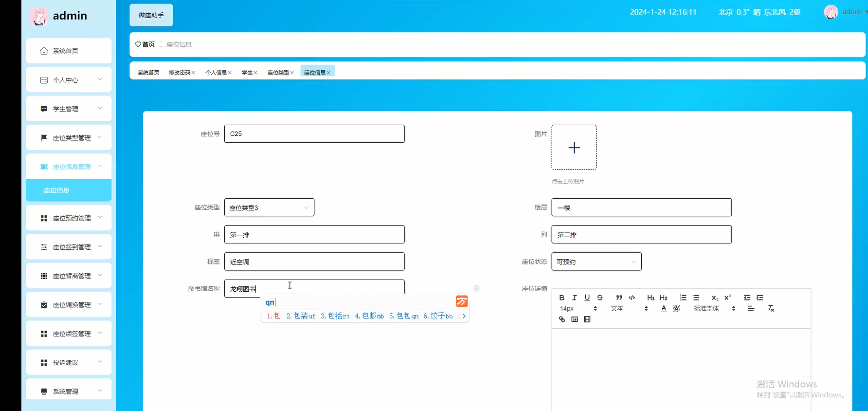Focus the 座位号 field containing C25
The height and width of the screenshot is (411, 868).
pos(314,134)
